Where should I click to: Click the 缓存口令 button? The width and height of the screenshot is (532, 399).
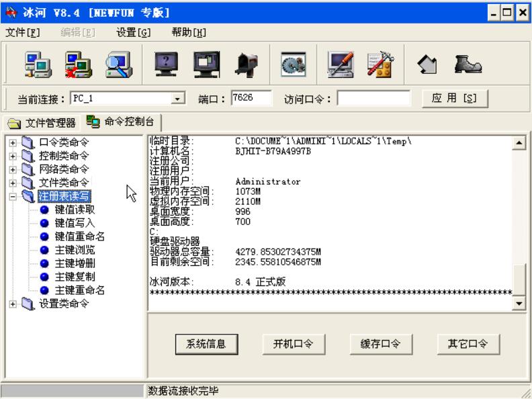point(381,344)
